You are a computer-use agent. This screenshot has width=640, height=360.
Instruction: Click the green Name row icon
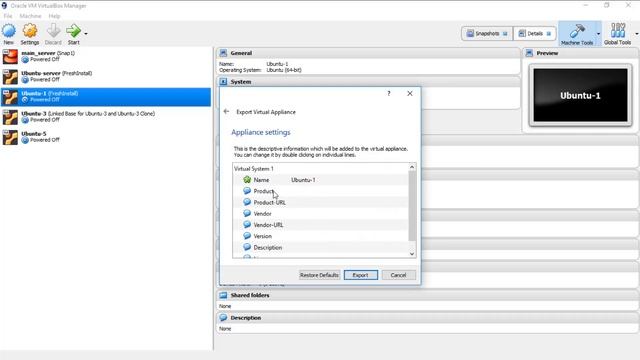(x=247, y=180)
